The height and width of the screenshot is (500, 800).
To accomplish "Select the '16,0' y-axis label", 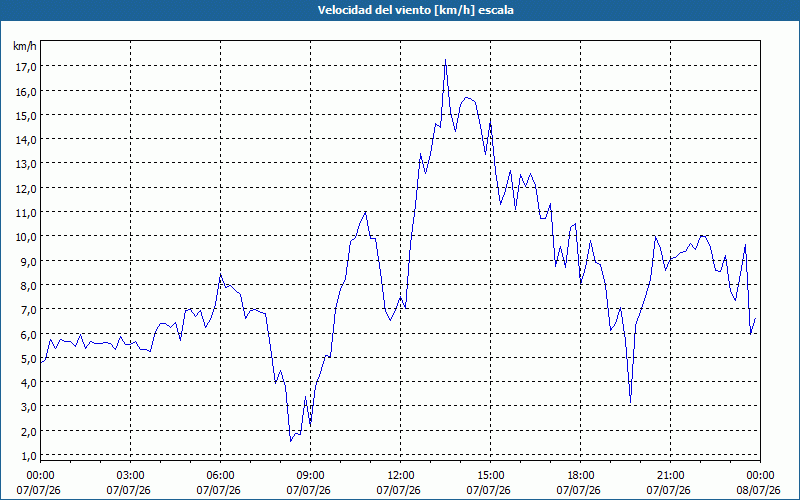I will [x=26, y=92].
